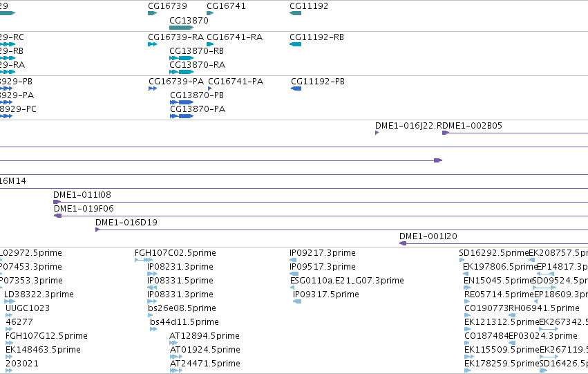Click EST IP09517.3prime
The image size is (588, 374).
click(323, 267)
